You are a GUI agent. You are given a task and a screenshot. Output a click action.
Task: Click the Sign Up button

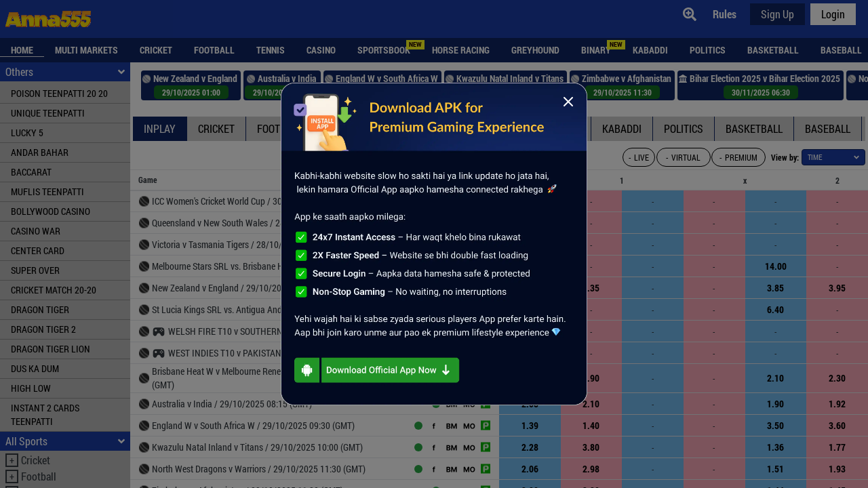[777, 14]
